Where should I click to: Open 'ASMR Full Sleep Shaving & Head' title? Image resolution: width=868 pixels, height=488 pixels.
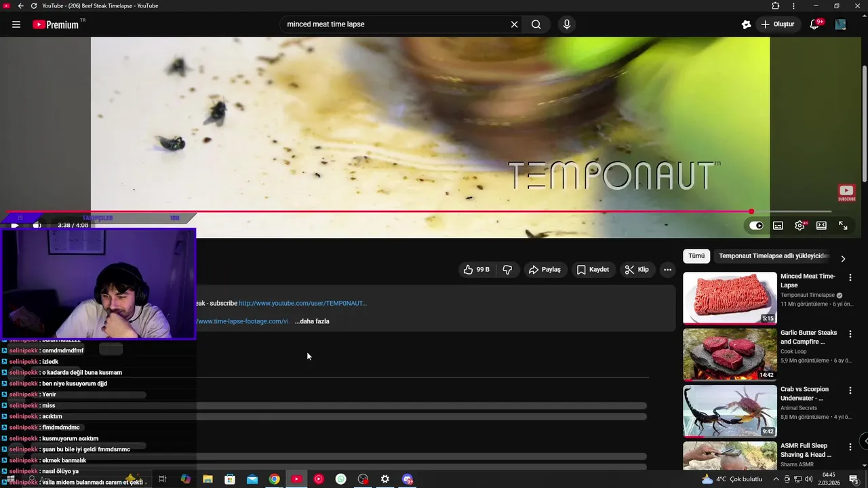tap(806, 450)
